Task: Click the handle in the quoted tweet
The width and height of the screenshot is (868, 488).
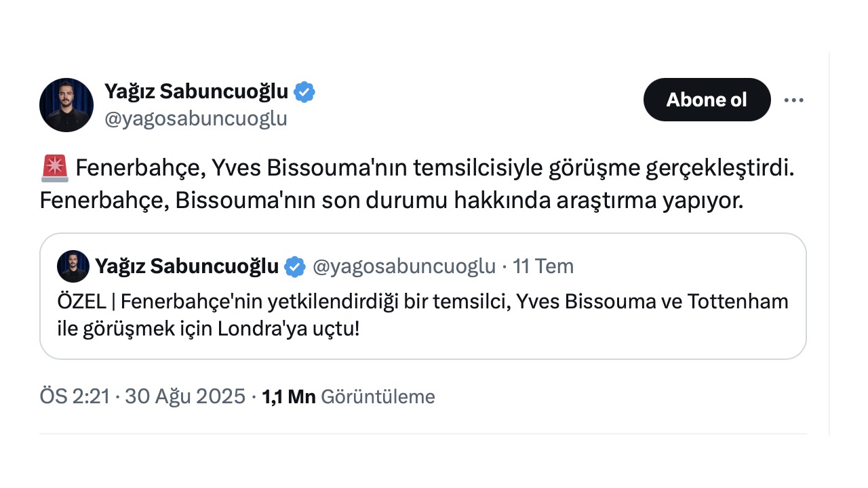Action: pos(405,266)
